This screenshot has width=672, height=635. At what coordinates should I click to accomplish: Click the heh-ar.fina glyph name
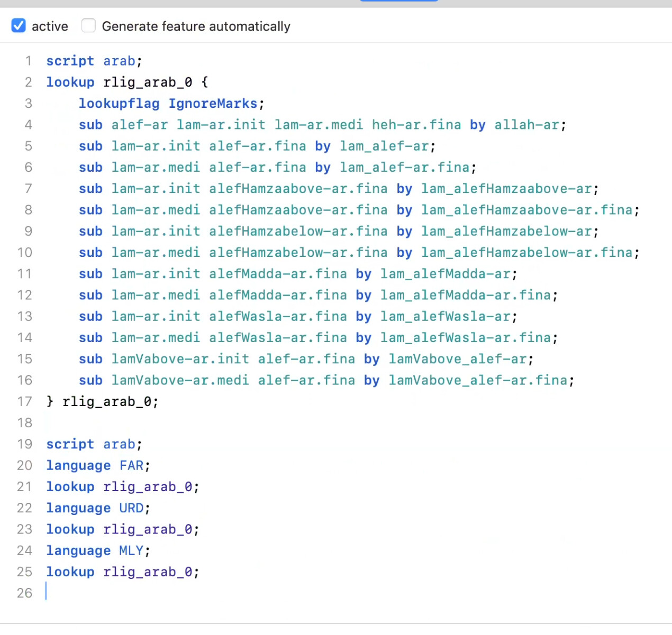[x=416, y=125]
